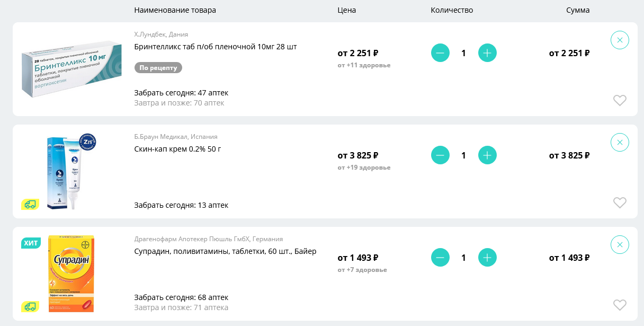Open the Скин-кап крем 0.2% product link
The image size is (644, 326).
pos(177,149)
